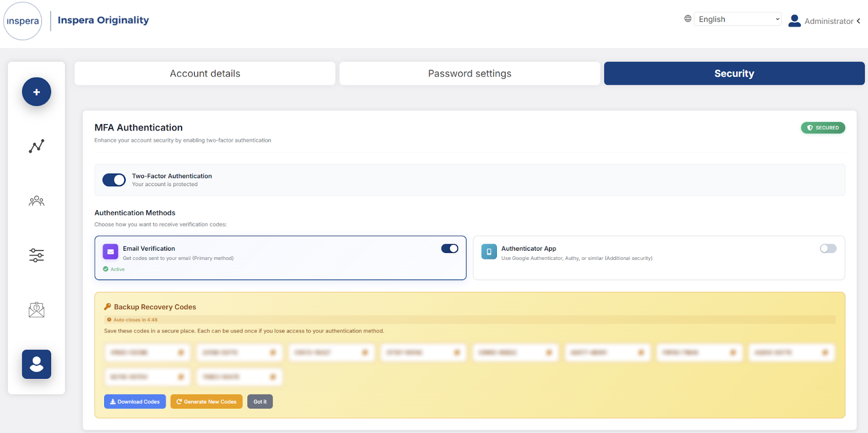Click 'Choose how you want to receive' text

[x=161, y=224]
